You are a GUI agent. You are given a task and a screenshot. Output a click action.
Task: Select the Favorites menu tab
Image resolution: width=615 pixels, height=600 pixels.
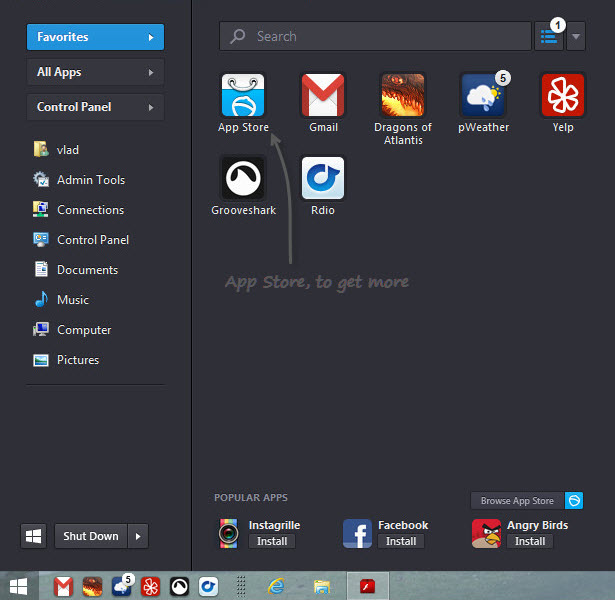pos(95,37)
